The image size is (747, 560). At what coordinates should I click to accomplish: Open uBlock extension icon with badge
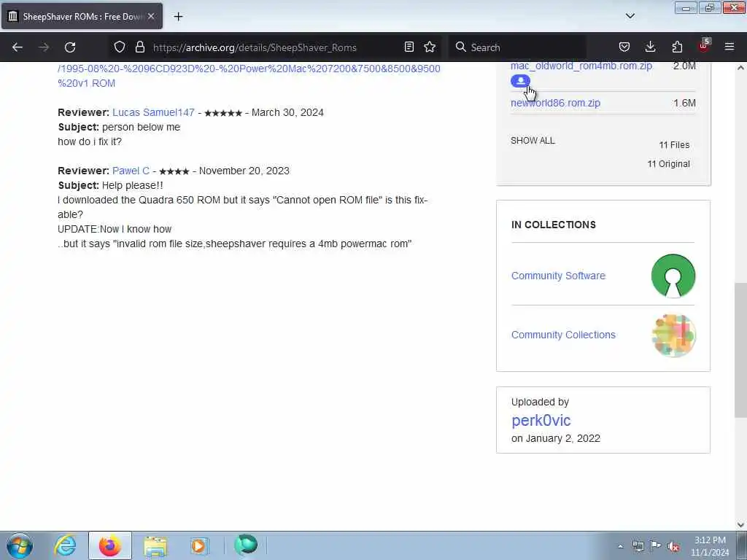pos(704,46)
